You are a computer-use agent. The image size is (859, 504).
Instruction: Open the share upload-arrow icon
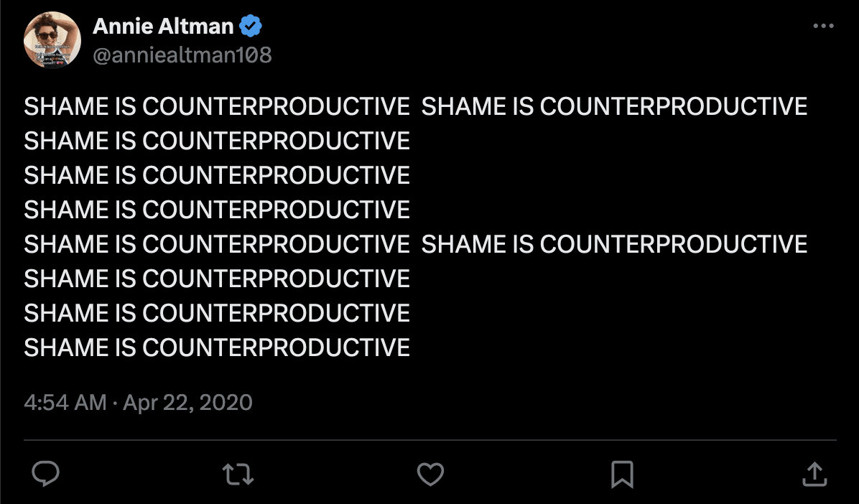[x=814, y=474]
